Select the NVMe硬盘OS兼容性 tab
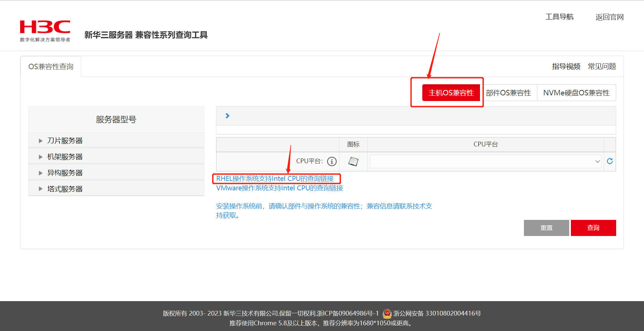The height and width of the screenshot is (331, 644). pos(576,93)
